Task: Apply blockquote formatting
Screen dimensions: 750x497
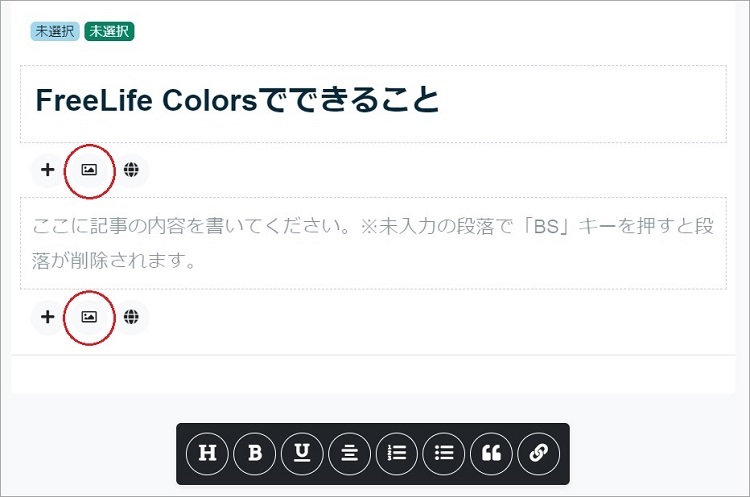Action: point(492,453)
